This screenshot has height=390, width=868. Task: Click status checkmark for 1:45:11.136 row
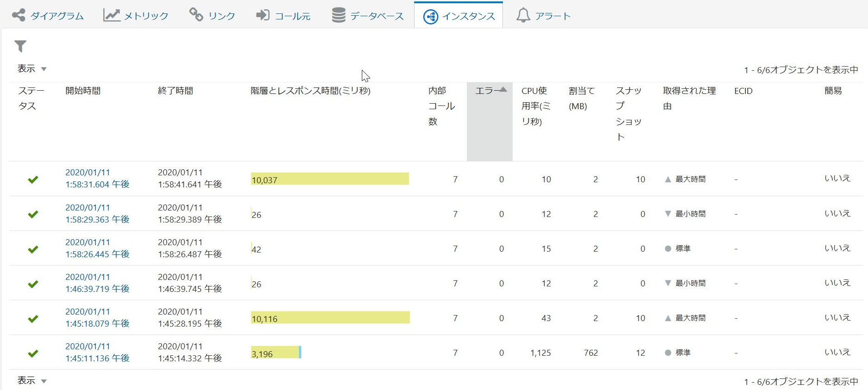[x=33, y=353]
